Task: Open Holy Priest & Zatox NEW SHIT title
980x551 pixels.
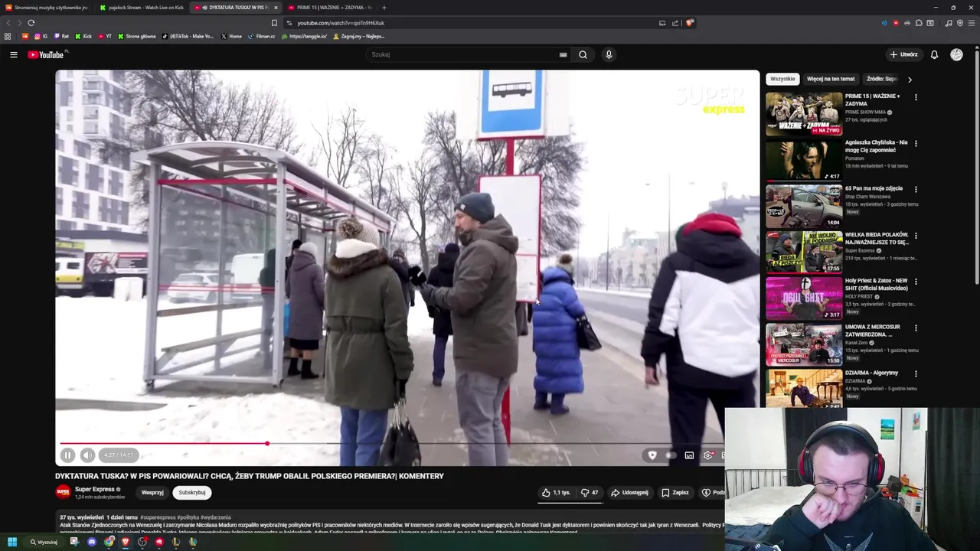Action: click(877, 285)
